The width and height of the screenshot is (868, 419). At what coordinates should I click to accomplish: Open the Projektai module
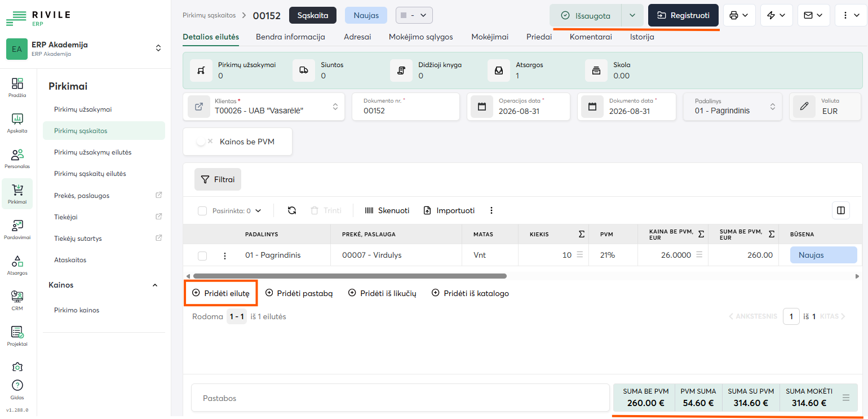tap(17, 336)
